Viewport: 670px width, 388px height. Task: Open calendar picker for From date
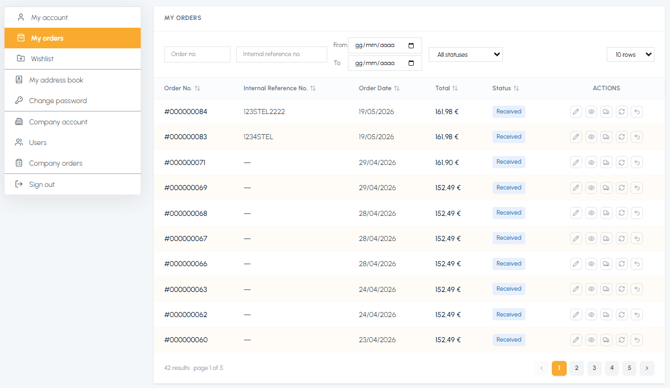tap(411, 45)
